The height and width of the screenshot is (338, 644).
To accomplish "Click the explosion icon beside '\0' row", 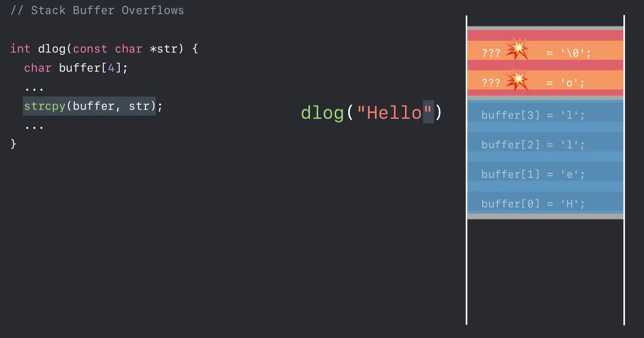I will [518, 49].
